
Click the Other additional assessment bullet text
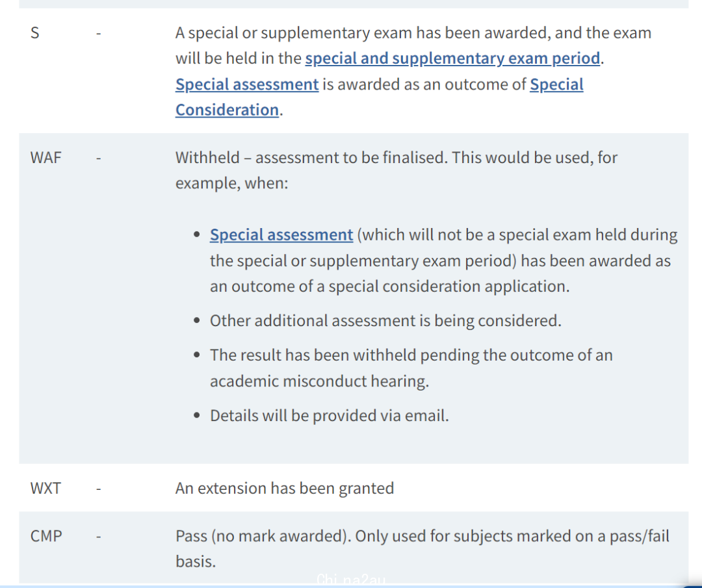coord(385,321)
